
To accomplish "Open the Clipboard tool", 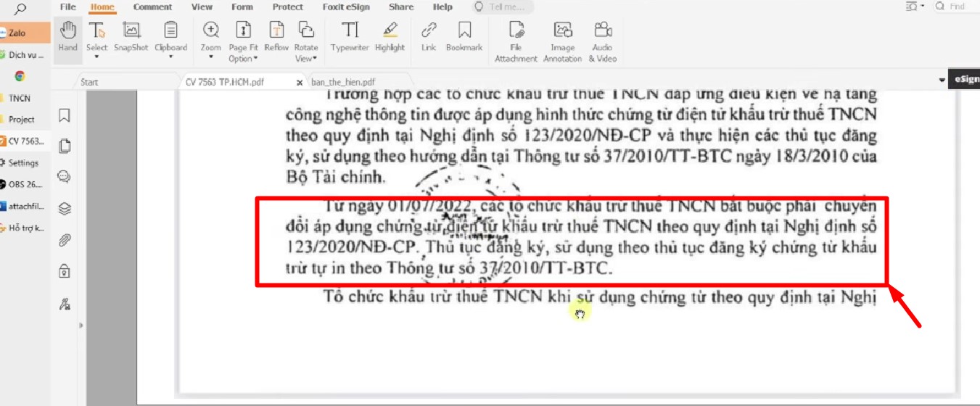I will pos(170,35).
